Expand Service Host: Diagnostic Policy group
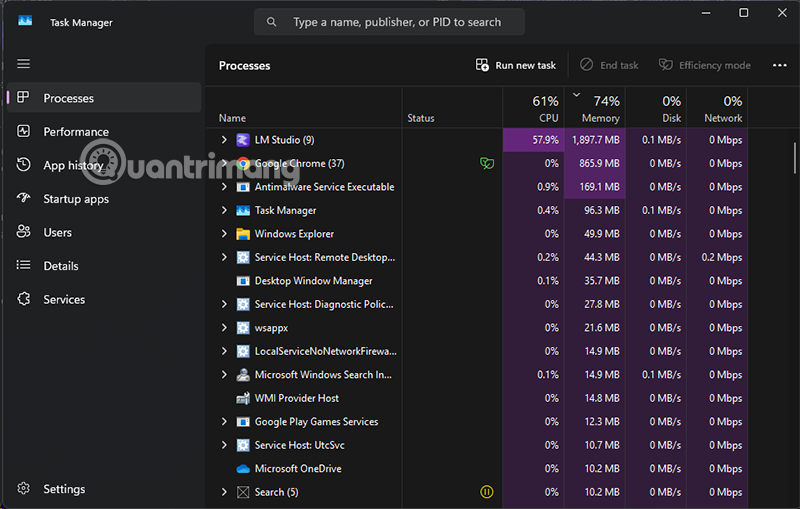Viewport: 800px width, 509px height. click(x=224, y=304)
